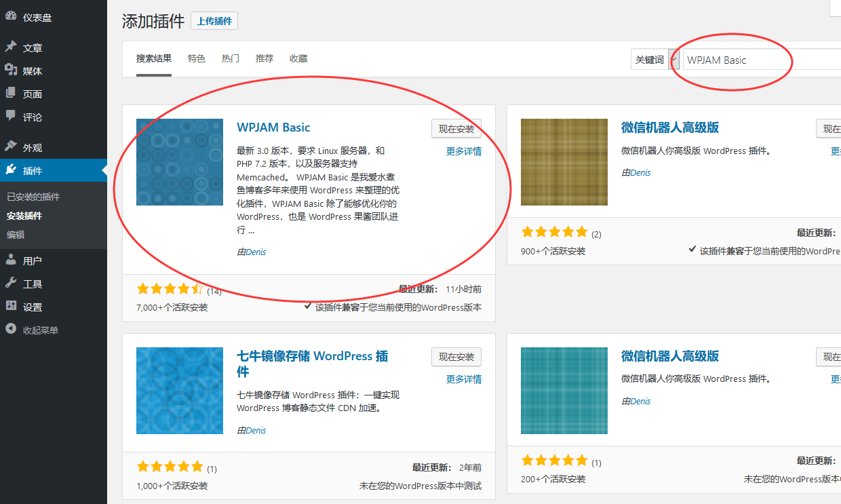The height and width of the screenshot is (504, 841).
Task: Switch to the 推荐 tab
Action: pyautogui.click(x=265, y=59)
